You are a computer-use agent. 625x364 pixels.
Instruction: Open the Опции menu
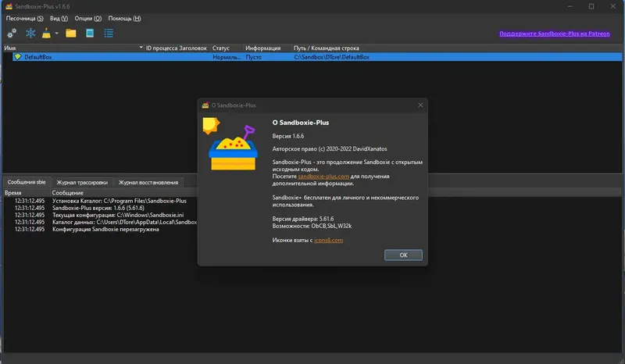pos(88,18)
